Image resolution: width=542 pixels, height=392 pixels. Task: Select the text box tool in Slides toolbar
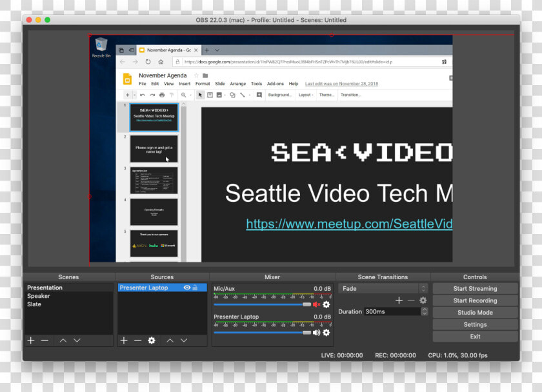click(x=210, y=95)
